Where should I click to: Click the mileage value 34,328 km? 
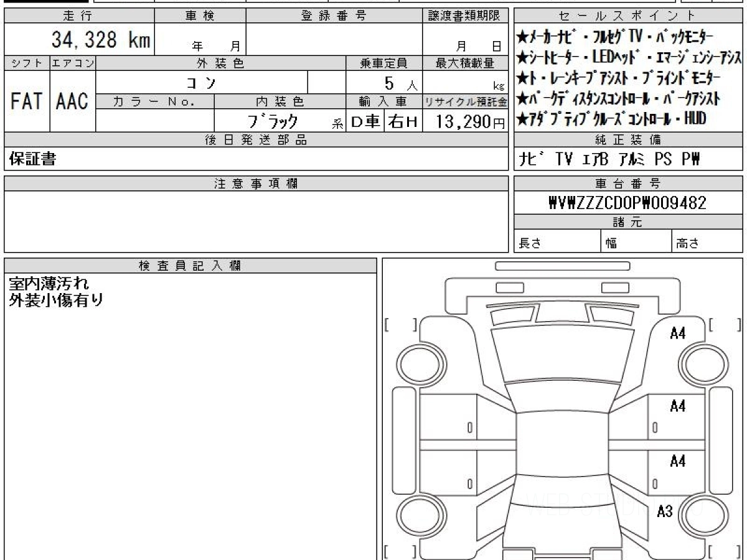[100, 40]
